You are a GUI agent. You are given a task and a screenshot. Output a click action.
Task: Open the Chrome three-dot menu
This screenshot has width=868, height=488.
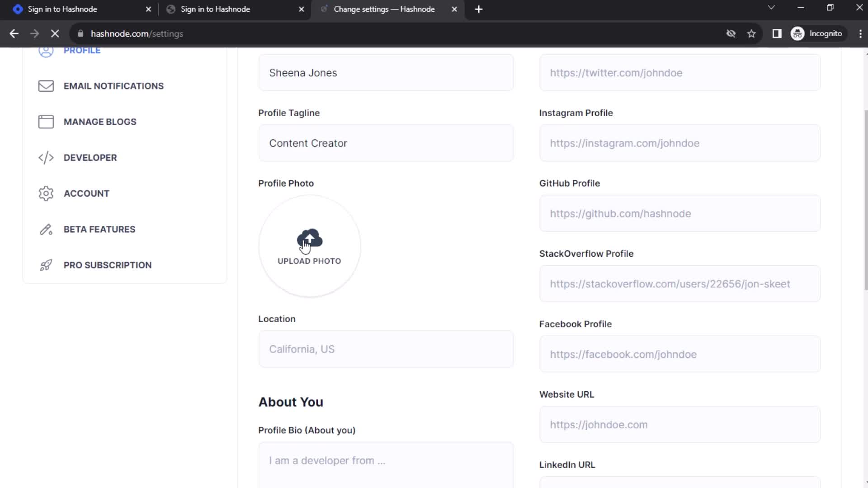(860, 33)
